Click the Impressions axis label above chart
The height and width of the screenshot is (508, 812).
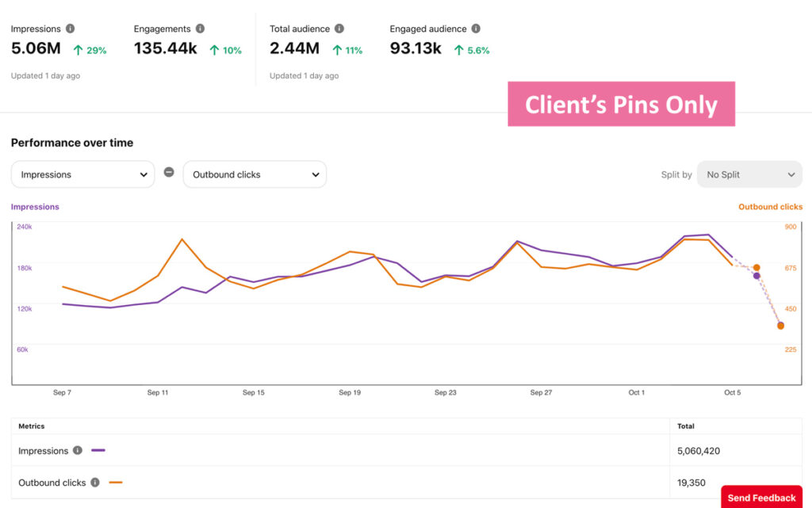point(35,206)
